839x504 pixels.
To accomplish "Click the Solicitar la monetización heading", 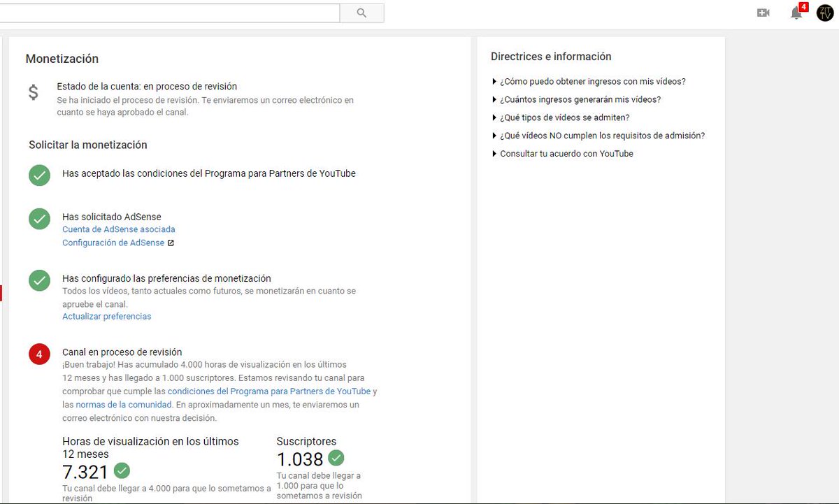I will coord(88,145).
